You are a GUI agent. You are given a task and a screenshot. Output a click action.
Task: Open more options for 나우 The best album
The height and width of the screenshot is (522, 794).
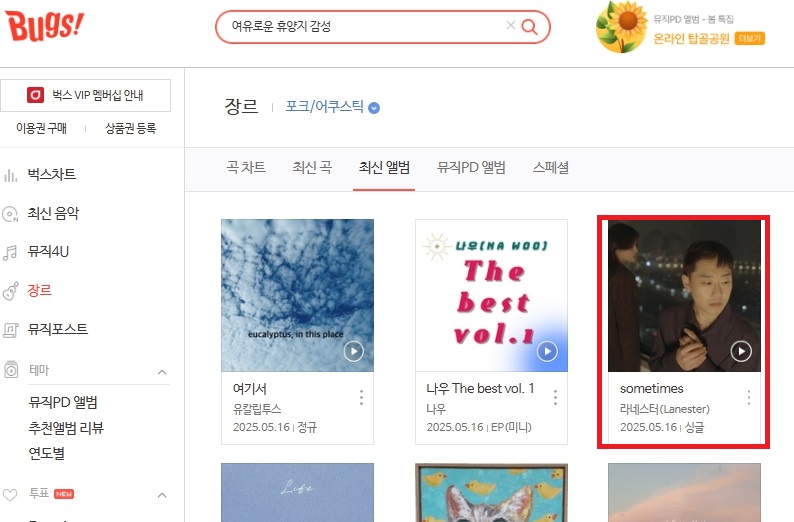[x=555, y=397]
